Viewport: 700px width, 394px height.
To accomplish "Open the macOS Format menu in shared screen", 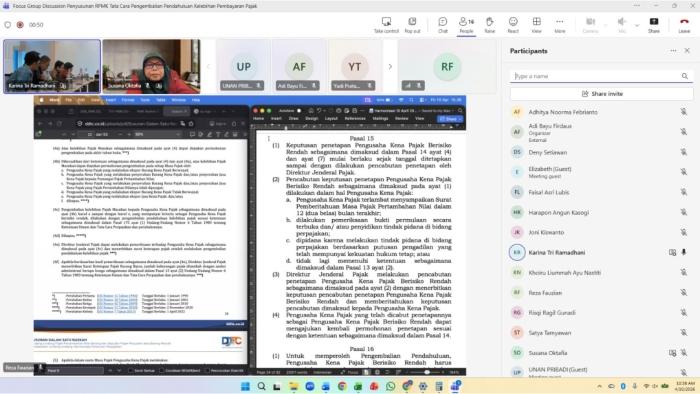I will tap(128, 100).
